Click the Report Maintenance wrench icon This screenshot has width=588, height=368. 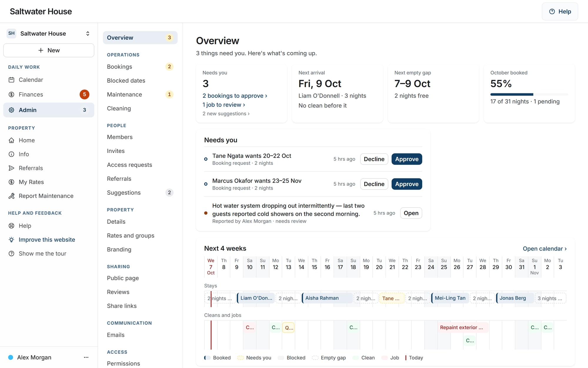11,196
